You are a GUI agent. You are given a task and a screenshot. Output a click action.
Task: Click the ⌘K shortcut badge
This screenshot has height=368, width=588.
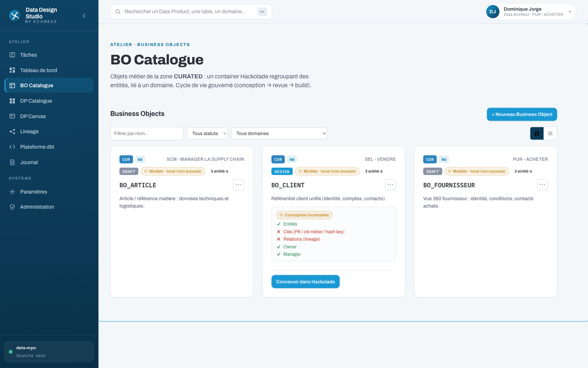click(262, 12)
